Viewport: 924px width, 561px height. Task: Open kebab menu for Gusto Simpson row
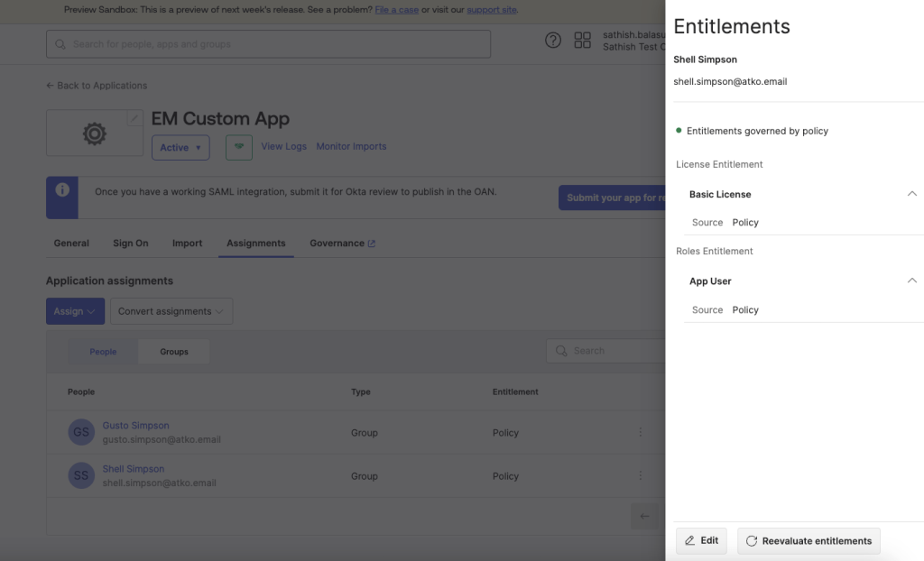click(640, 432)
